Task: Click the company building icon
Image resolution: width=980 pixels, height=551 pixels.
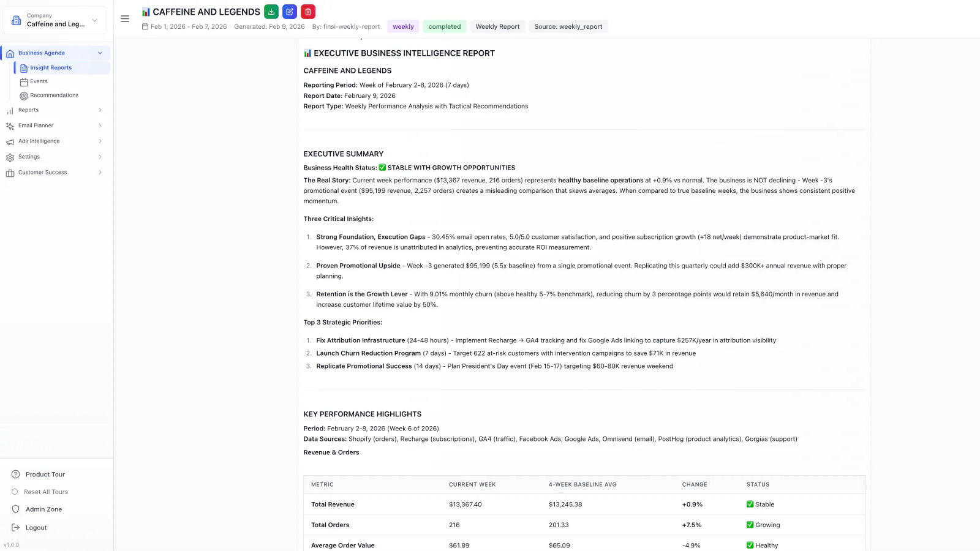Action: pyautogui.click(x=17, y=20)
